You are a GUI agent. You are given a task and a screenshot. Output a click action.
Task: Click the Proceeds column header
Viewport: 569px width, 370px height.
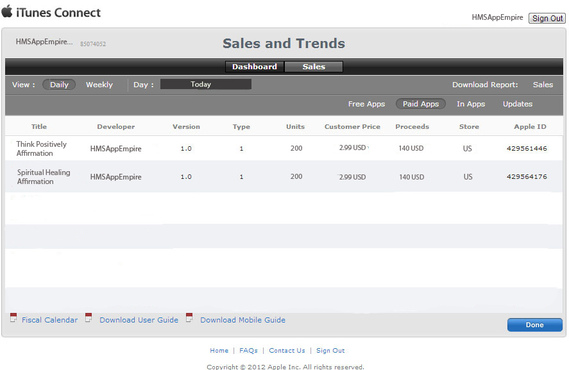[412, 127]
